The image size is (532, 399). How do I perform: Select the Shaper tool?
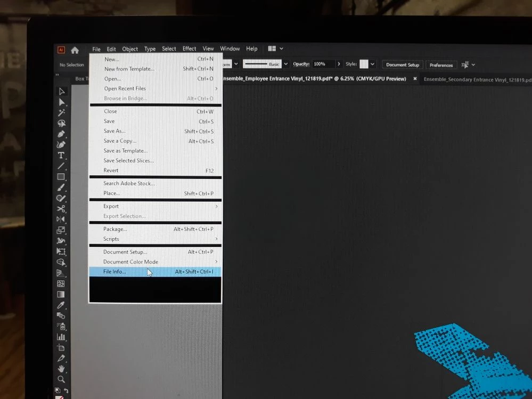[61, 198]
